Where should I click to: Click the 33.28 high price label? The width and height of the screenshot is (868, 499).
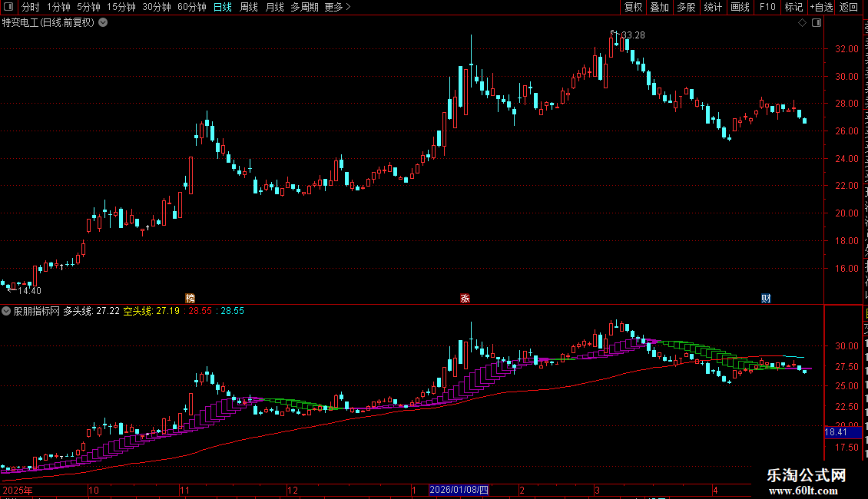pos(633,35)
